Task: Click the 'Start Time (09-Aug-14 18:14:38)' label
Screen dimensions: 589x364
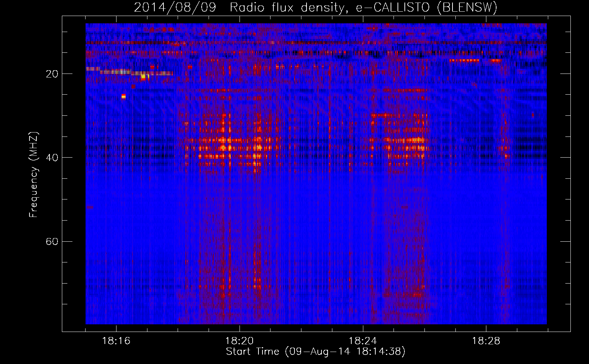Action: coord(316,352)
